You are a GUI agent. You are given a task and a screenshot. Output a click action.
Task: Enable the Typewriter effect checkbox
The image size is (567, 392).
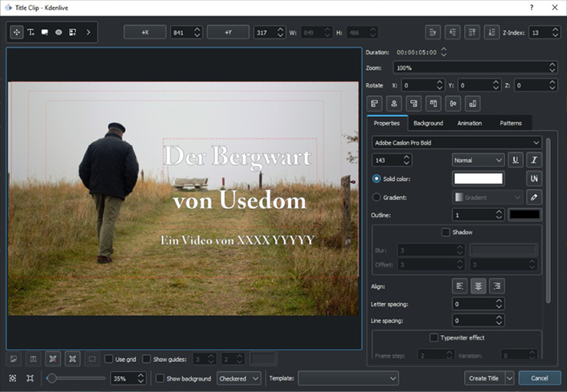[434, 337]
